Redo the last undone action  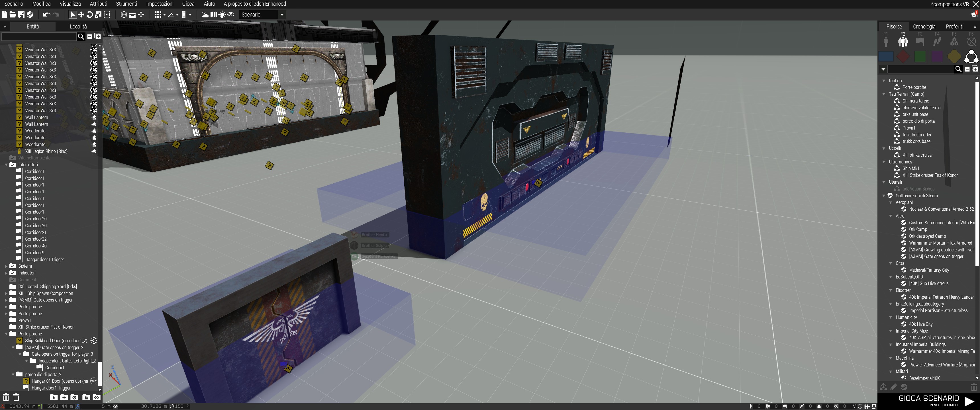click(56, 15)
